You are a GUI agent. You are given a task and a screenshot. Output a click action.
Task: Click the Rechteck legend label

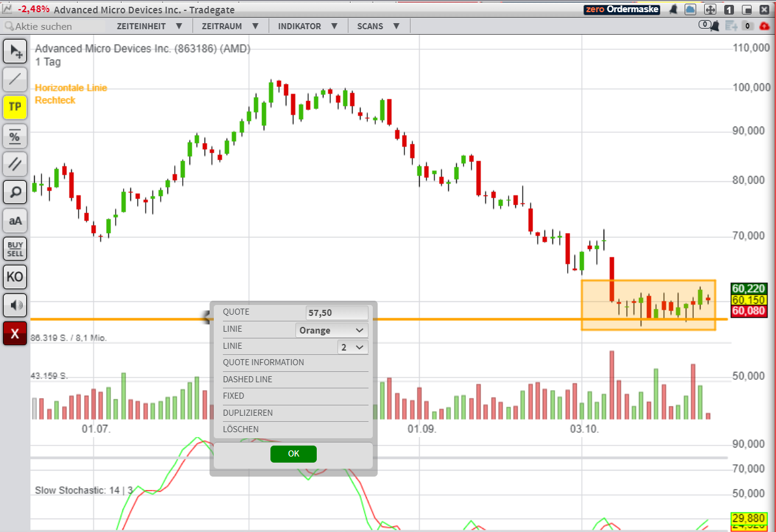click(55, 100)
